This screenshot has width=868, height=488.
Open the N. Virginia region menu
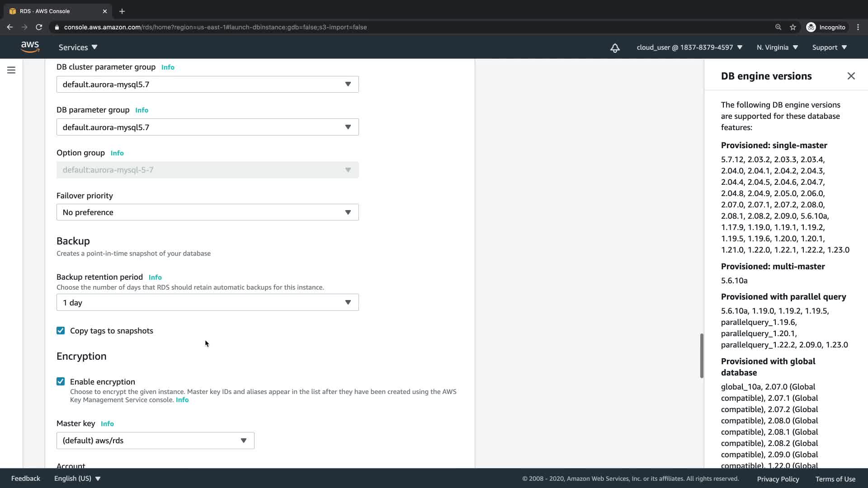[777, 47]
